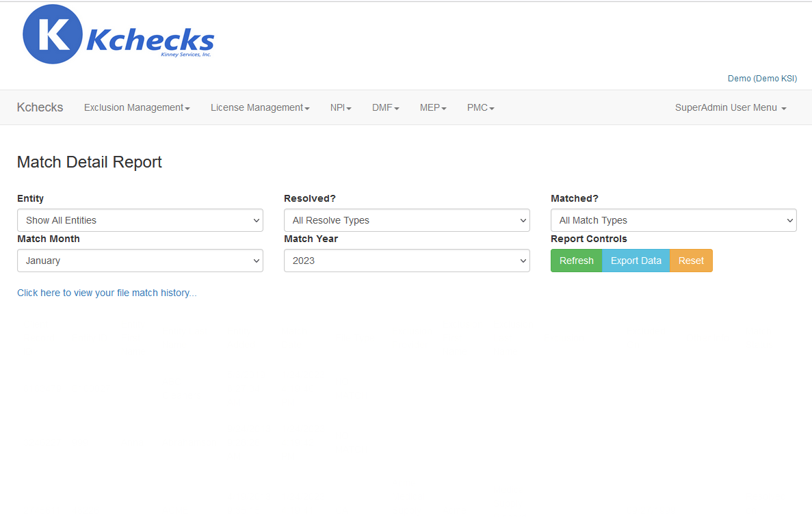Open the PMC menu
This screenshot has height=517, width=812.
(480, 107)
